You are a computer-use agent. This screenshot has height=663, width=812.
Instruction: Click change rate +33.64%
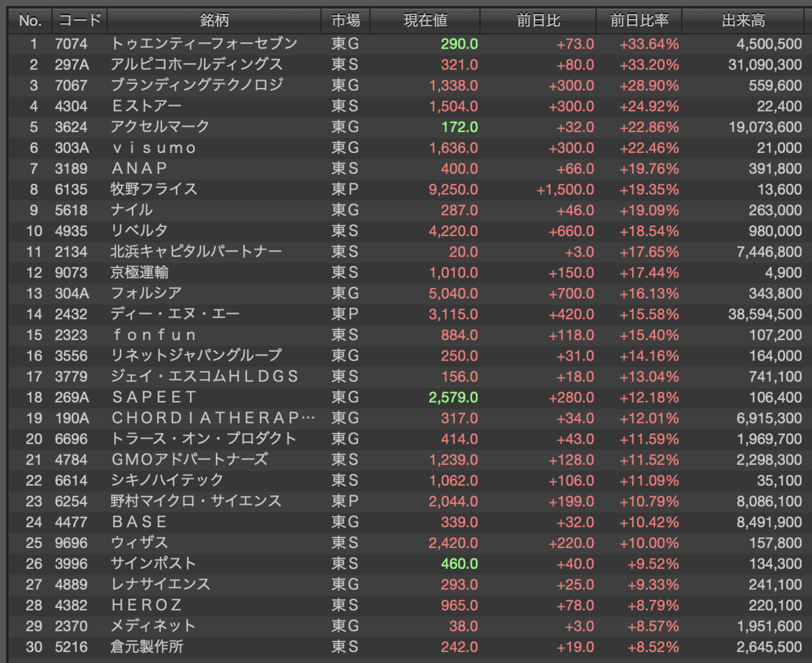[649, 44]
